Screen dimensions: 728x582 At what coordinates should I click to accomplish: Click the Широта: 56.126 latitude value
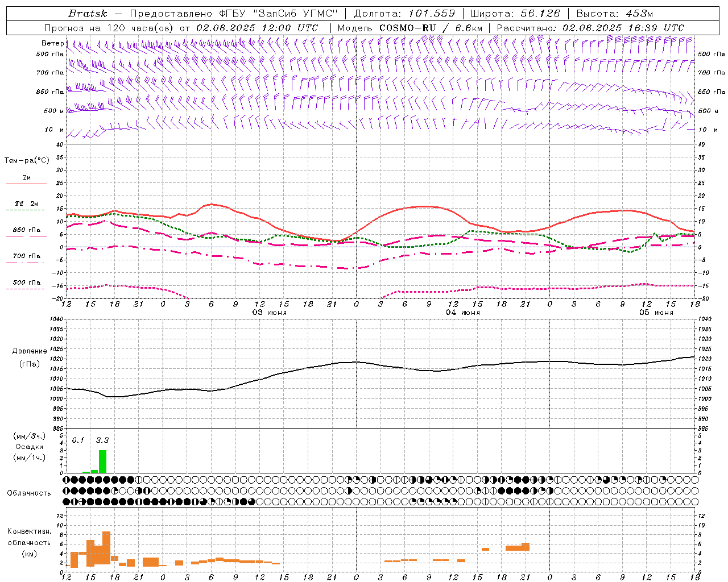(515, 14)
